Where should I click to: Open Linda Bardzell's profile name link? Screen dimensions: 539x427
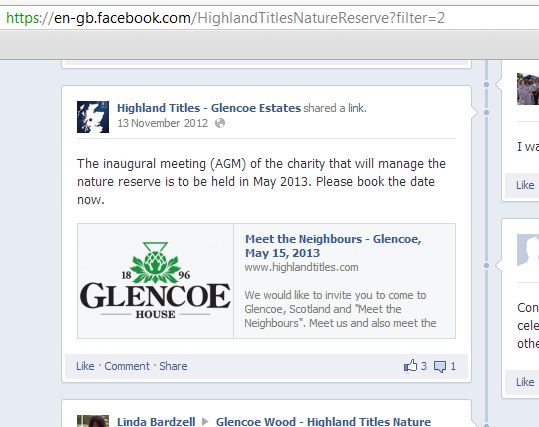click(x=156, y=421)
